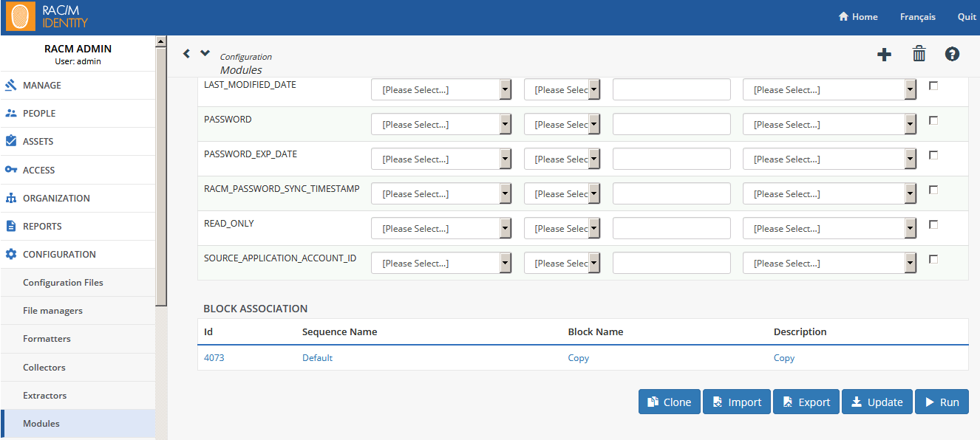The height and width of the screenshot is (440, 980).
Task: Click the sidebar scrollbar up arrow
Action: coord(161,41)
